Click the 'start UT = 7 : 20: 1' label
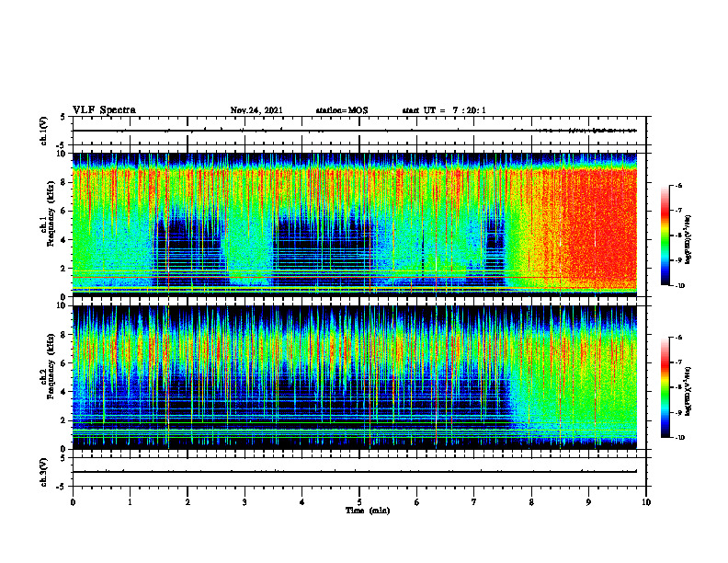Screen dimensions: 728x563 [x=444, y=110]
